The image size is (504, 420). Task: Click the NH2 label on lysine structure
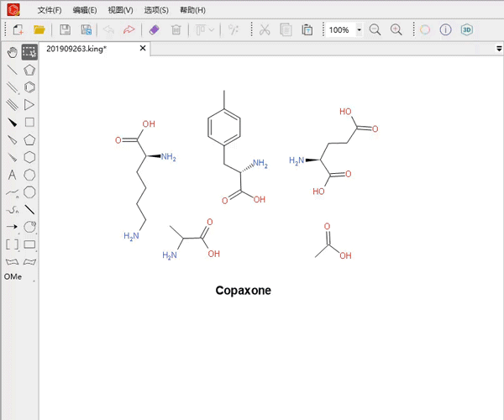169,157
